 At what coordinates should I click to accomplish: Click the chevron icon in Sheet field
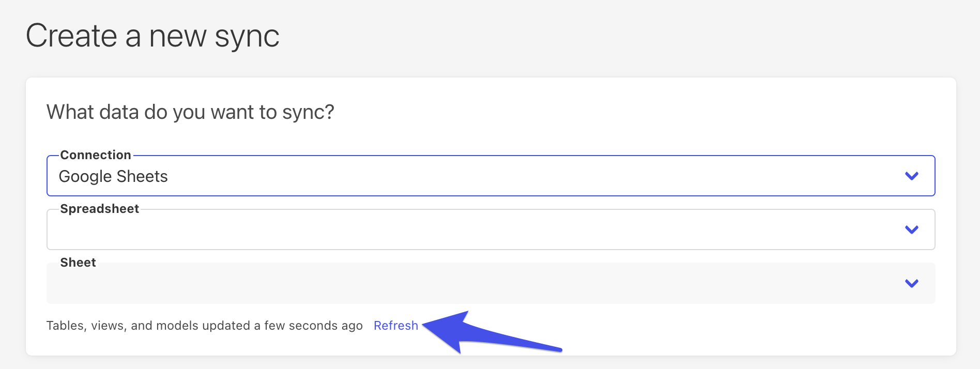tap(911, 284)
